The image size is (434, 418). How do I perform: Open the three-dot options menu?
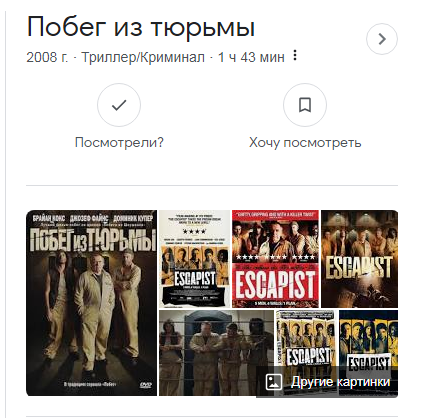pos(295,55)
